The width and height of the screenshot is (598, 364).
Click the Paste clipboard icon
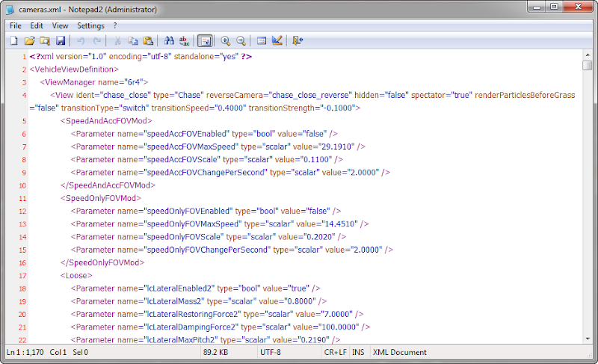[148, 41]
